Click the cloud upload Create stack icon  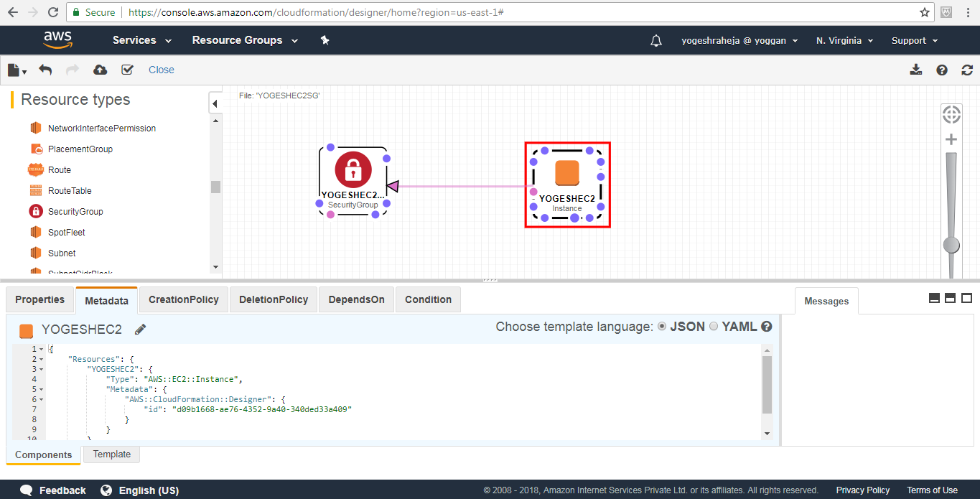click(x=101, y=70)
